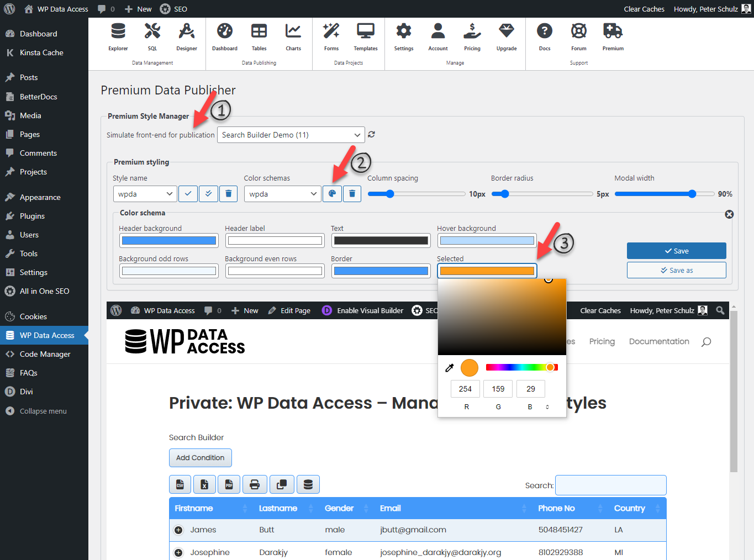Viewport: 754px width, 560px height.
Task: Adjust the Border radius slider
Action: coord(542,194)
